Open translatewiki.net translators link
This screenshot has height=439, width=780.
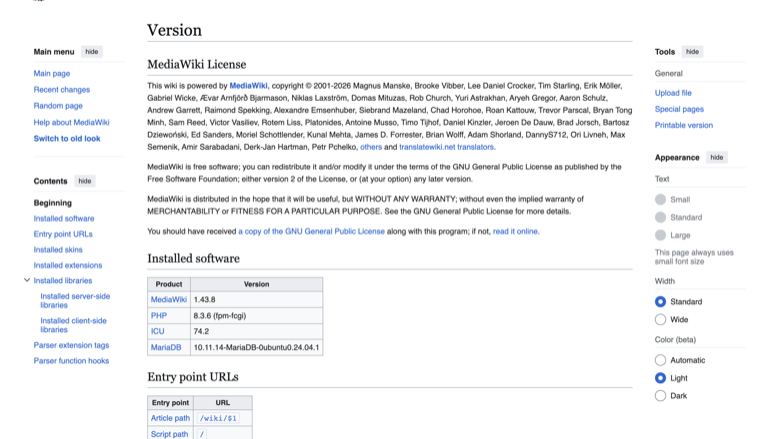[446, 147]
